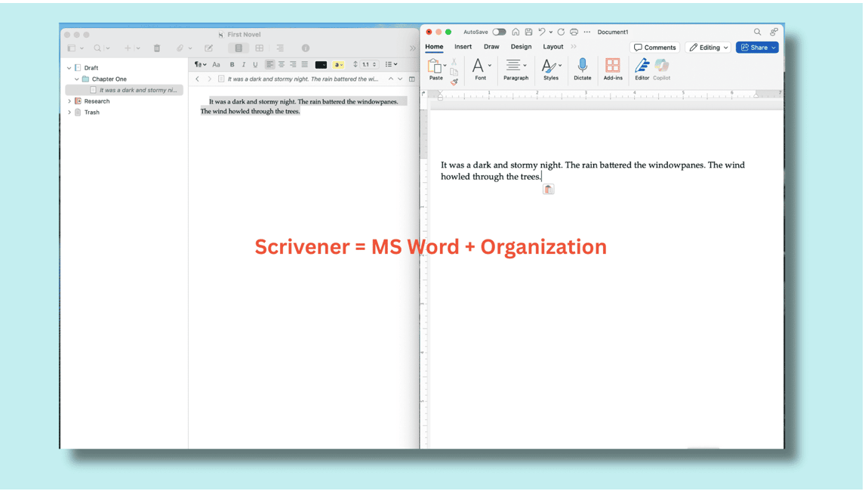Screen dimensions: 868x491
Task: Open the Scrivener Inspector info icon
Action: click(306, 48)
